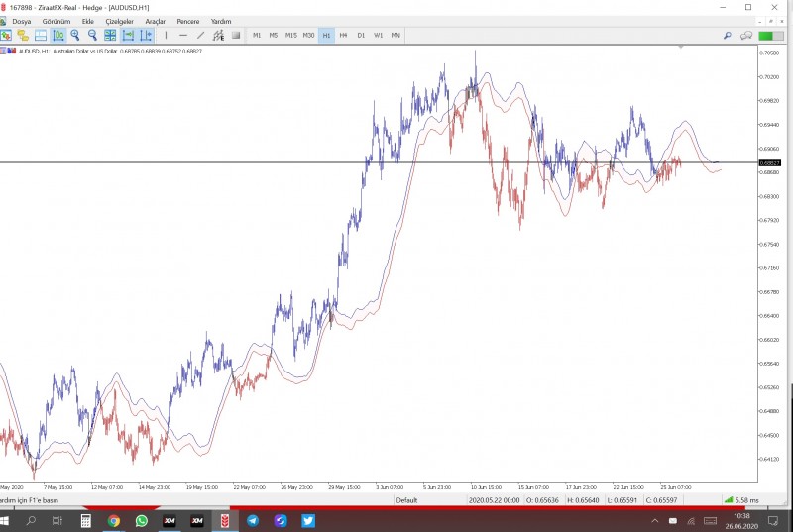Switch chart timeframe to D1
This screenshot has width=793, height=532.
tap(361, 36)
